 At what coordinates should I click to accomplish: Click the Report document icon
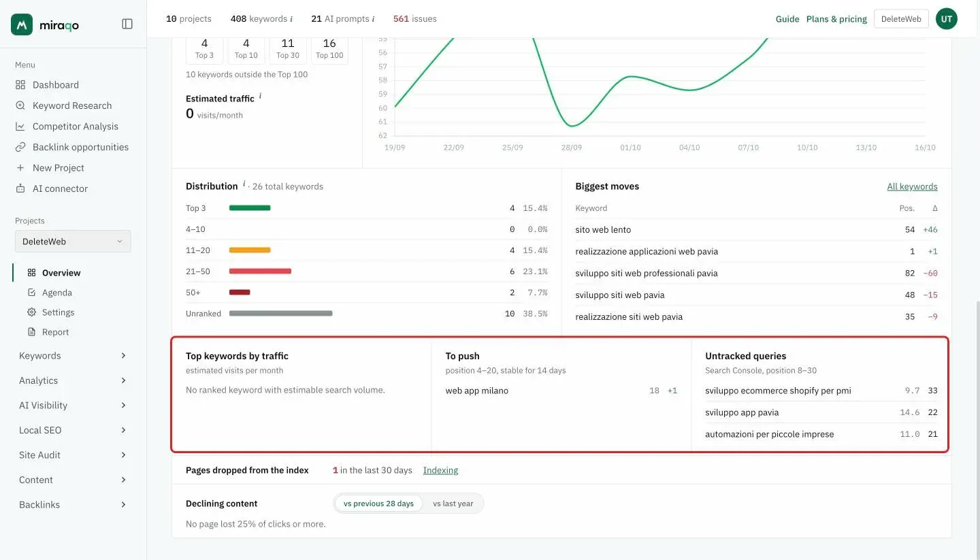point(31,332)
